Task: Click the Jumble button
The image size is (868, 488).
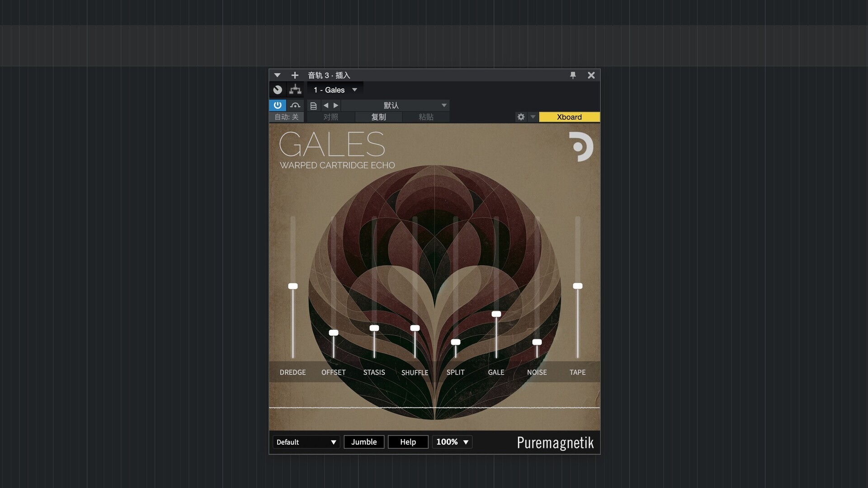Action: pyautogui.click(x=364, y=442)
